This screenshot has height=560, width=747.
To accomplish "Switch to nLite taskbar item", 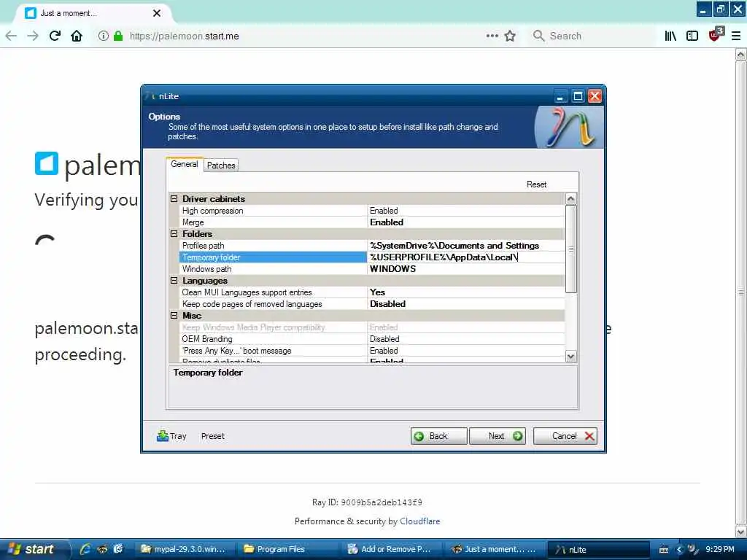I will 597,550.
